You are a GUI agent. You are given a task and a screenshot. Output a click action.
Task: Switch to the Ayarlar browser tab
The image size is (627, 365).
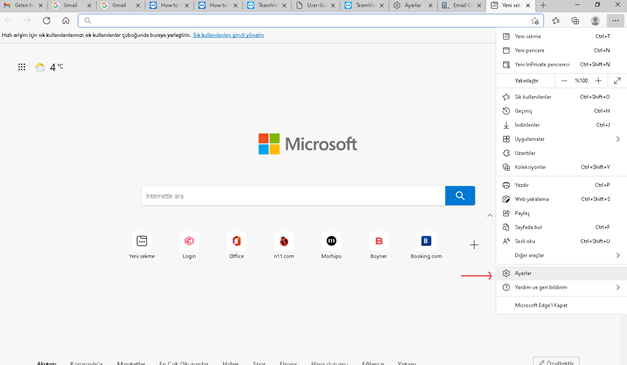[x=412, y=5]
